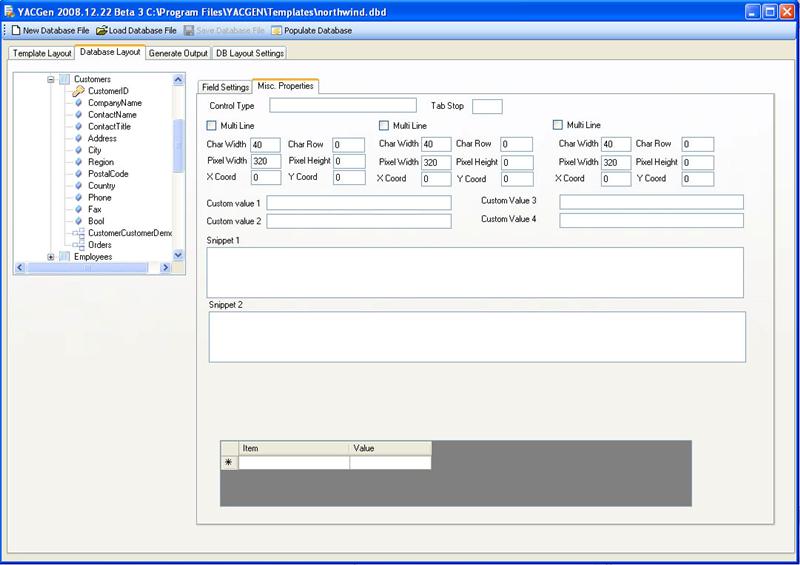Click the first Char Width field
800x565 pixels.
tap(265, 144)
